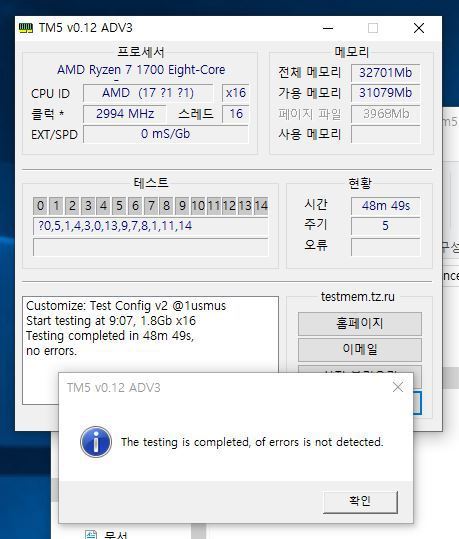Click the 'Testing completed in 48m 49s' log line
The image size is (459, 539).
point(110,336)
